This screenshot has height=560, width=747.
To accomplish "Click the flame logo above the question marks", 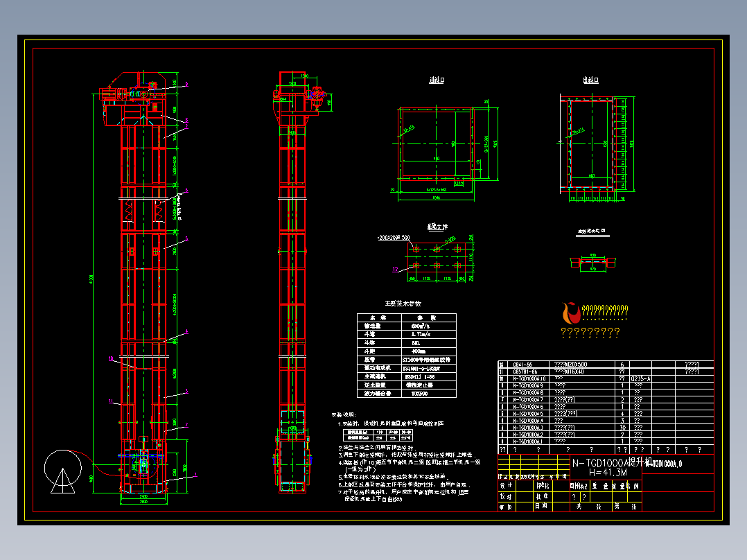I will click(x=571, y=313).
